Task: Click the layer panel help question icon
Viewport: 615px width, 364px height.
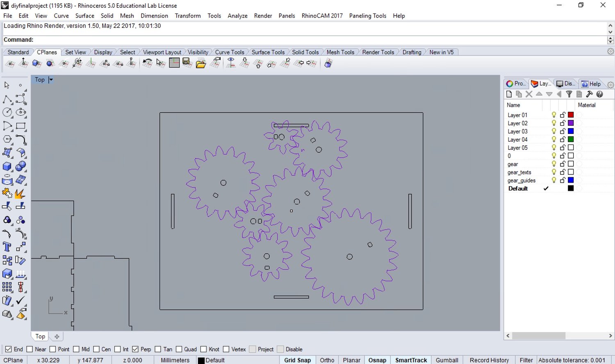Action: pyautogui.click(x=599, y=94)
